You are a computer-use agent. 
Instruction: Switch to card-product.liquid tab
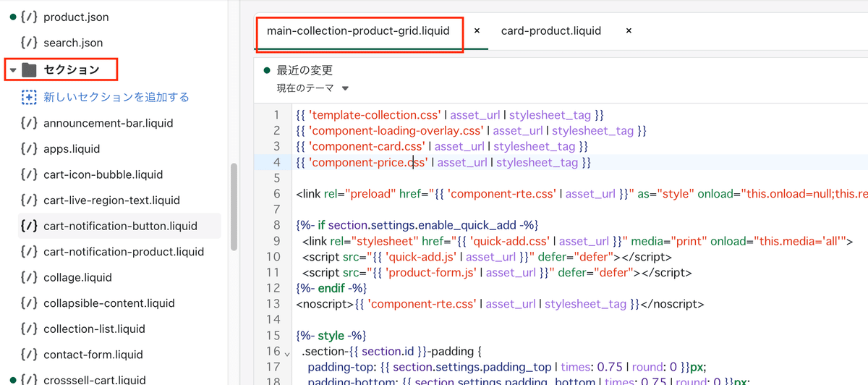pos(551,31)
